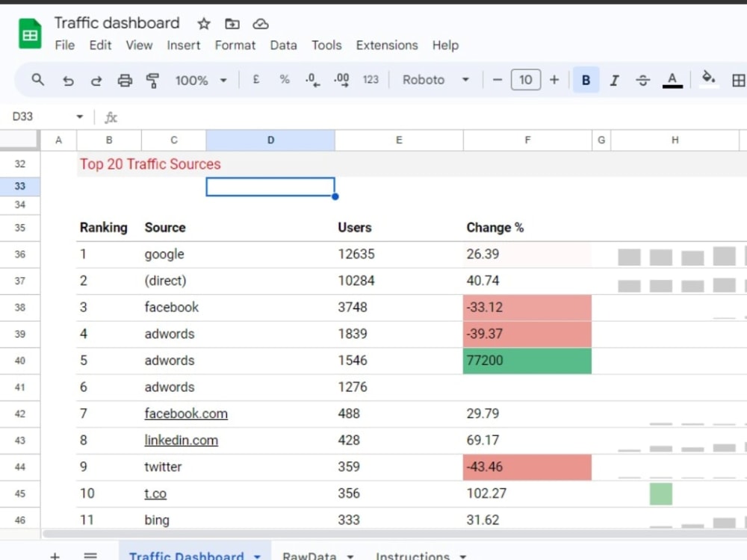The width and height of the screenshot is (747, 560).
Task: Move document using the folder icon
Action: point(232,23)
